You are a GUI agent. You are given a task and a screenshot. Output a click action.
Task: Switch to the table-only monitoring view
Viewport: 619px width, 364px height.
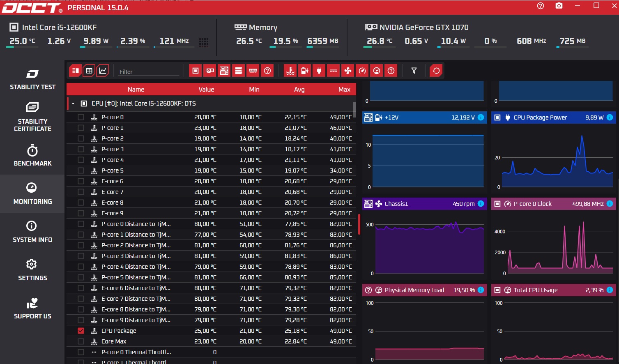89,71
